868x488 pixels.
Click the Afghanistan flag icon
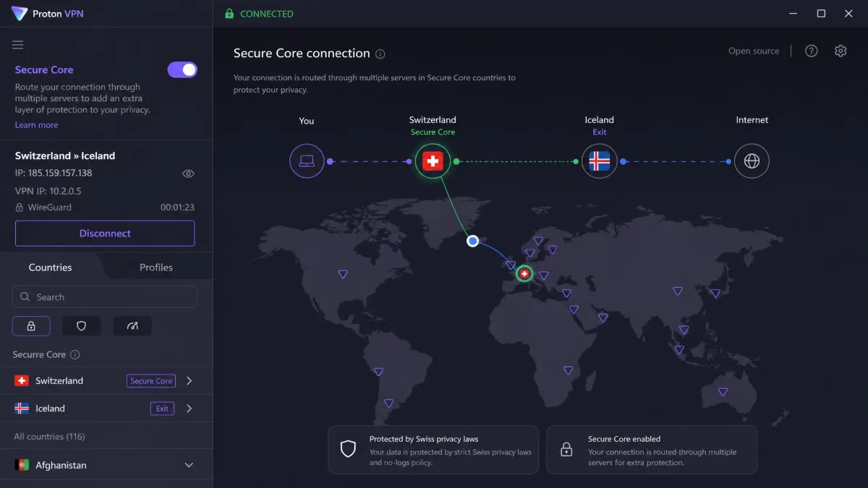pyautogui.click(x=22, y=465)
